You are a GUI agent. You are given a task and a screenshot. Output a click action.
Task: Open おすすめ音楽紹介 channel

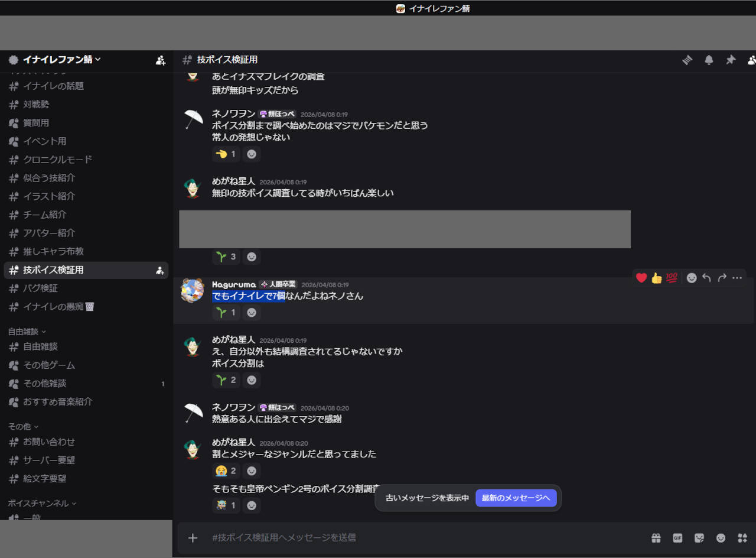[86, 402]
